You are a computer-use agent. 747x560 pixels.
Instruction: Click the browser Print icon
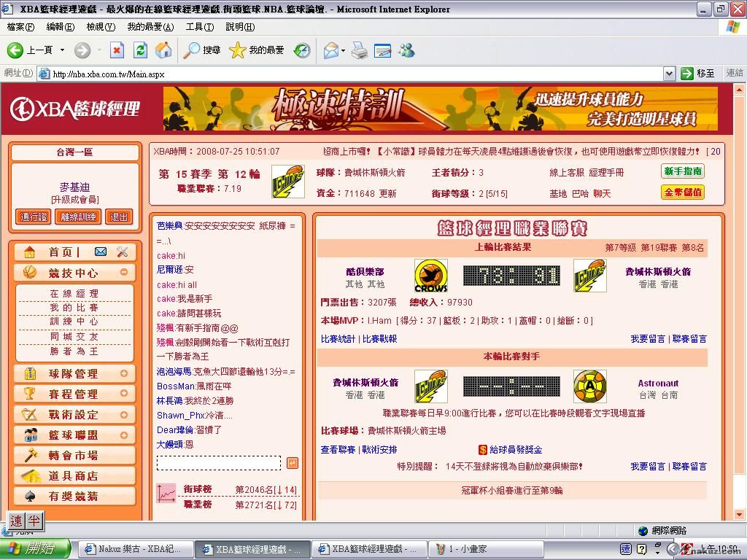(x=359, y=50)
